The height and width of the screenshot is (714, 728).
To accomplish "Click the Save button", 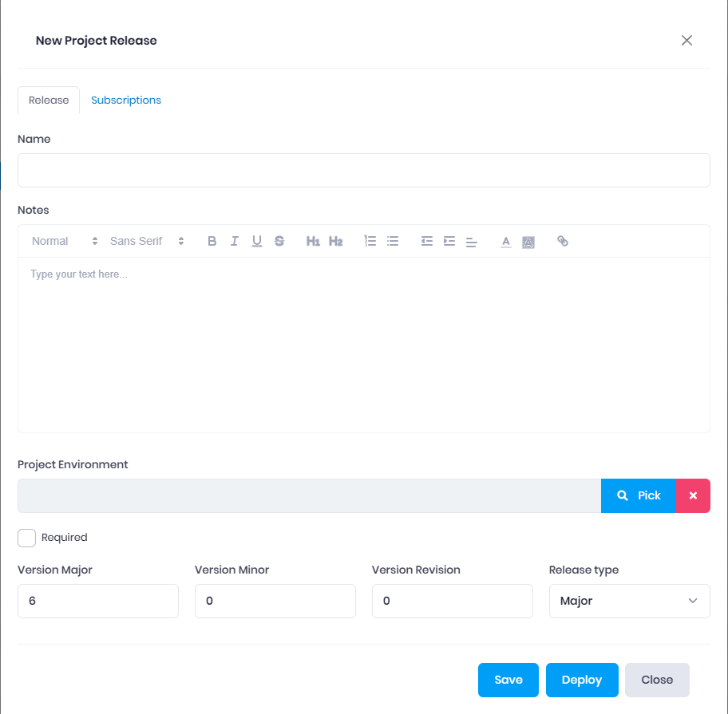I will (x=508, y=680).
